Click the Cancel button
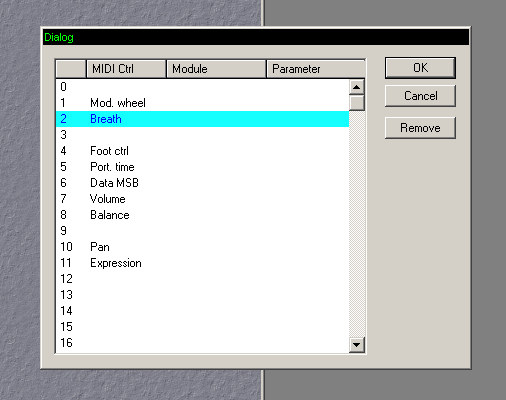Viewport: 506px width, 400px height. (x=420, y=96)
